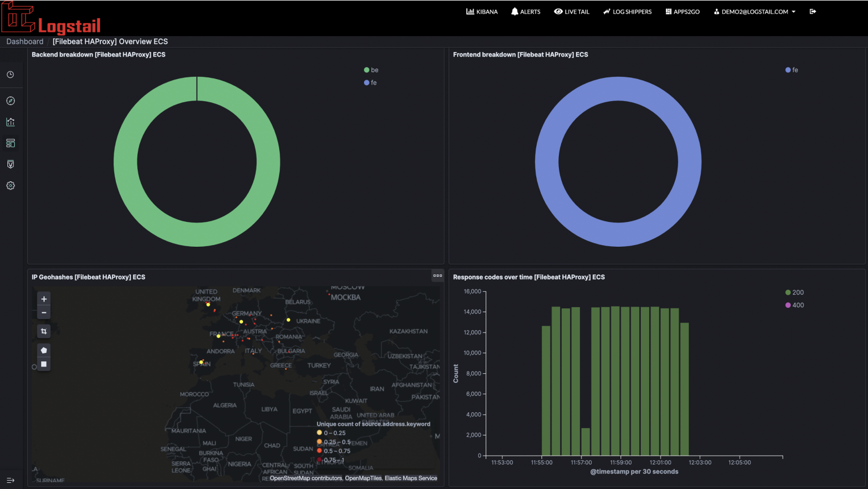Toggle the 400 response code legend
Viewport: 868px width, 489px height.
[x=795, y=305]
